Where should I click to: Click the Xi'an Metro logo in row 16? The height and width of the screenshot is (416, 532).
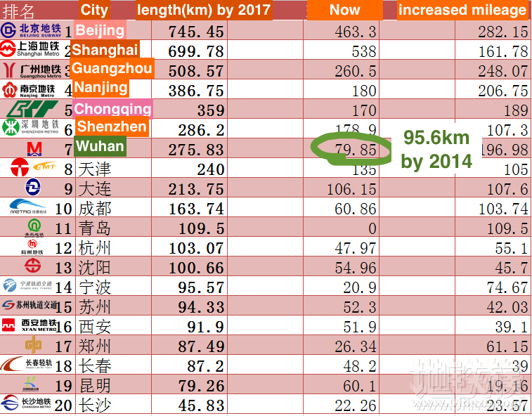30,325
